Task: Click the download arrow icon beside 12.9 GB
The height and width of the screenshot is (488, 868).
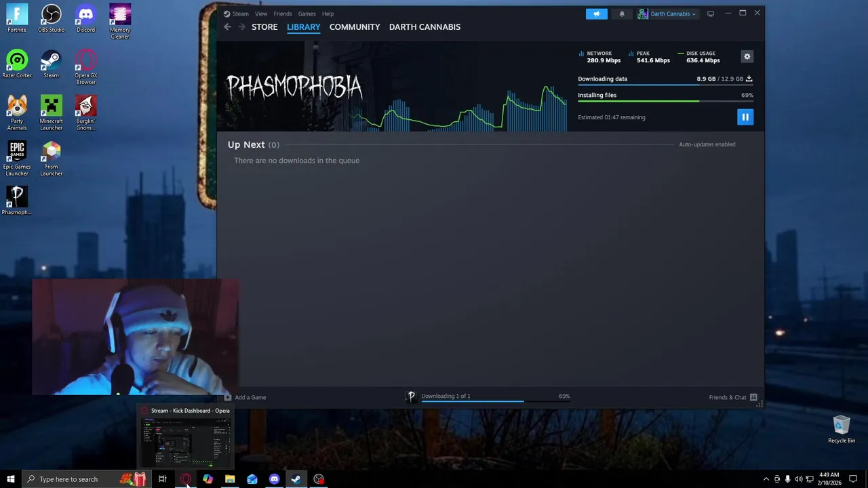Action: click(x=749, y=79)
